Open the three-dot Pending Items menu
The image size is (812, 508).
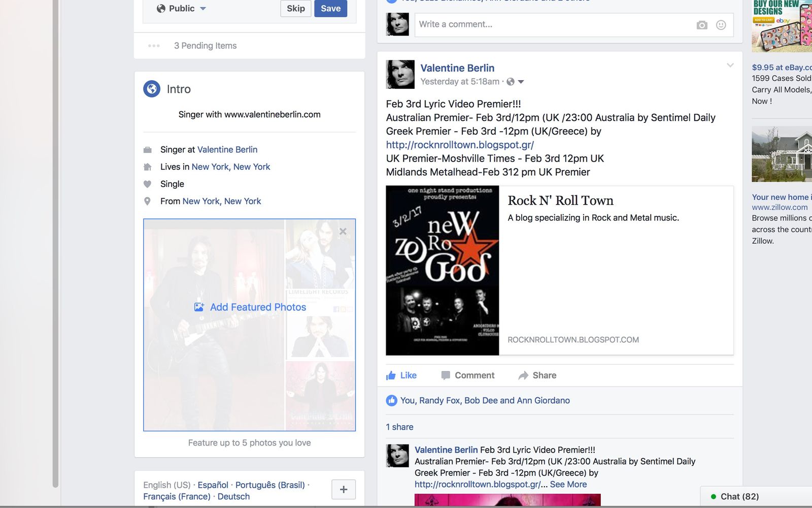coord(154,46)
